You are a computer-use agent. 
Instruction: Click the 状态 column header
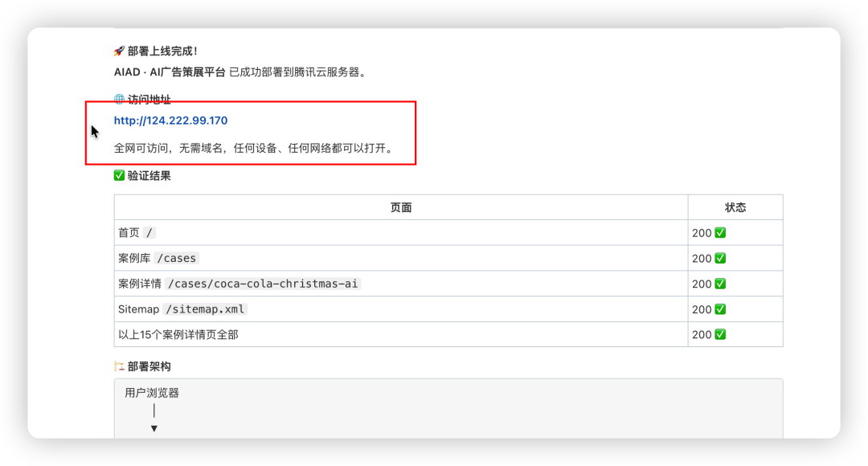(735, 207)
